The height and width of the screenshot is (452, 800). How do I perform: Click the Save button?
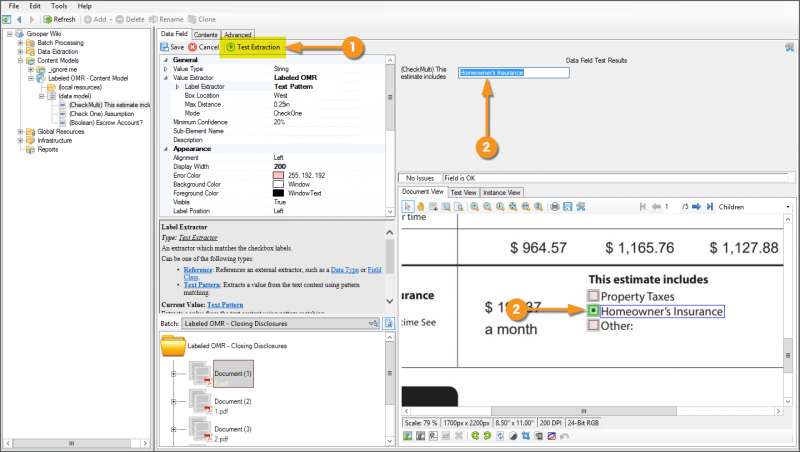172,47
